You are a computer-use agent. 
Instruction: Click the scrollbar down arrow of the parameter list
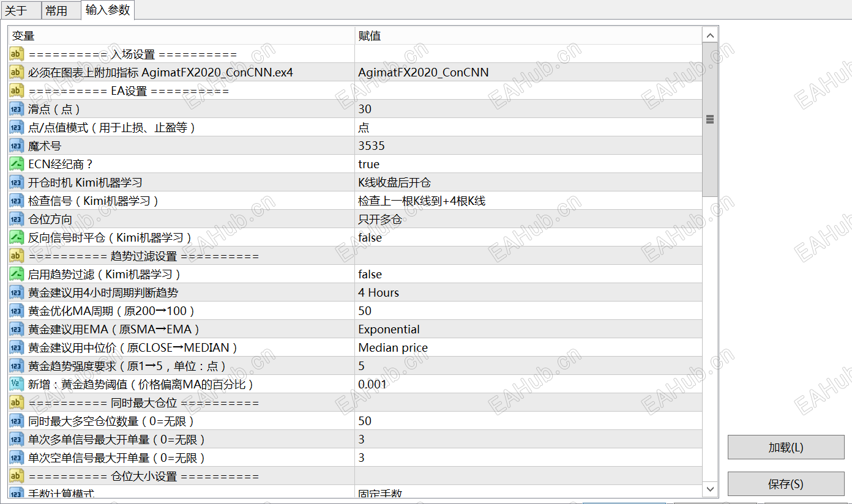(x=710, y=489)
